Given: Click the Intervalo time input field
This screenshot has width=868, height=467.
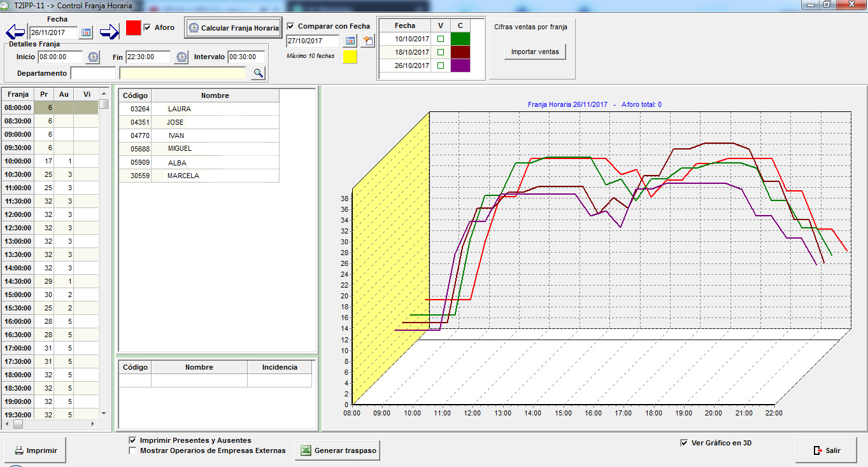Looking at the screenshot, I should point(246,57).
